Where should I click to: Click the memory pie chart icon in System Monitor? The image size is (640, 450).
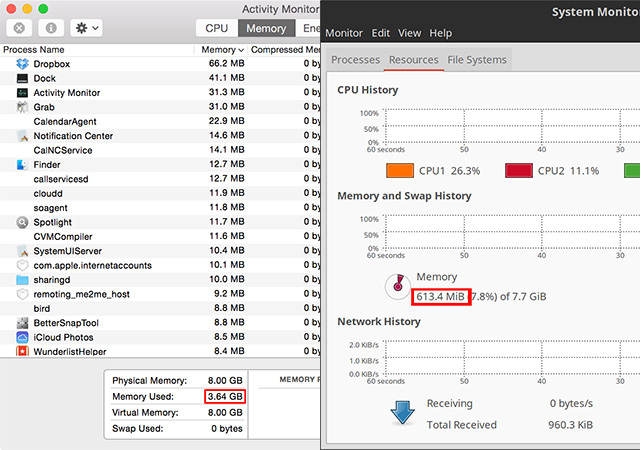[x=398, y=286]
